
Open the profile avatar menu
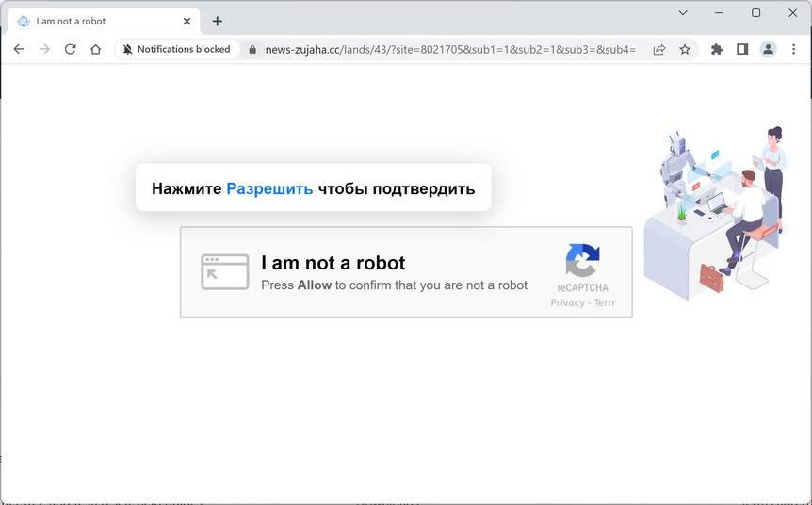(768, 49)
